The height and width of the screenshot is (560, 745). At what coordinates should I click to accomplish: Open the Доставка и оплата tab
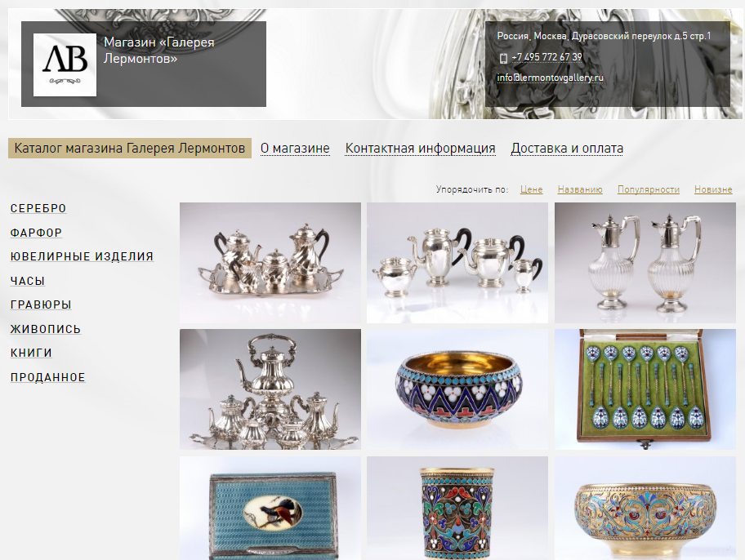pos(567,149)
